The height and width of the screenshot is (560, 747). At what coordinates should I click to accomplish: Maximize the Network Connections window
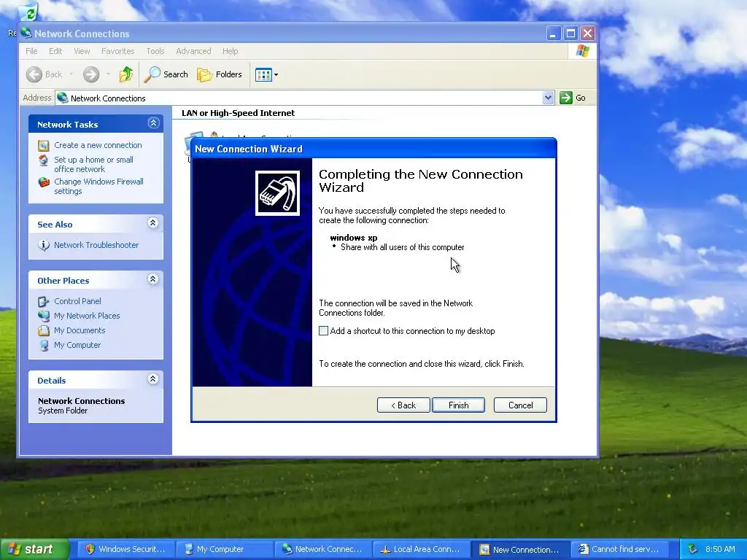pyautogui.click(x=570, y=34)
